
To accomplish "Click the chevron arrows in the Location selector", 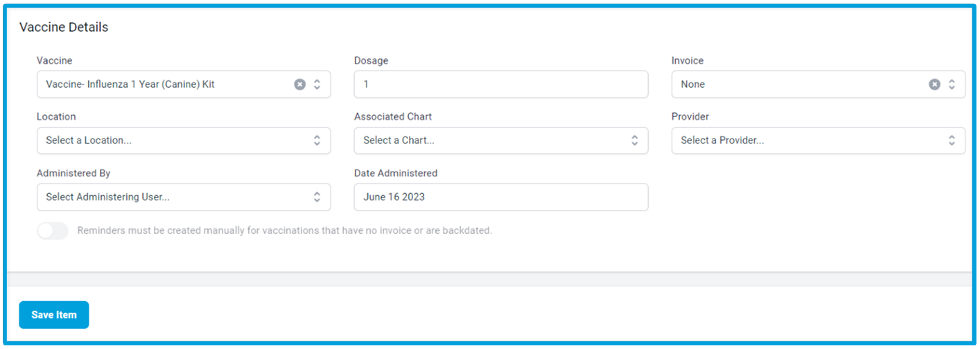I will click(317, 141).
